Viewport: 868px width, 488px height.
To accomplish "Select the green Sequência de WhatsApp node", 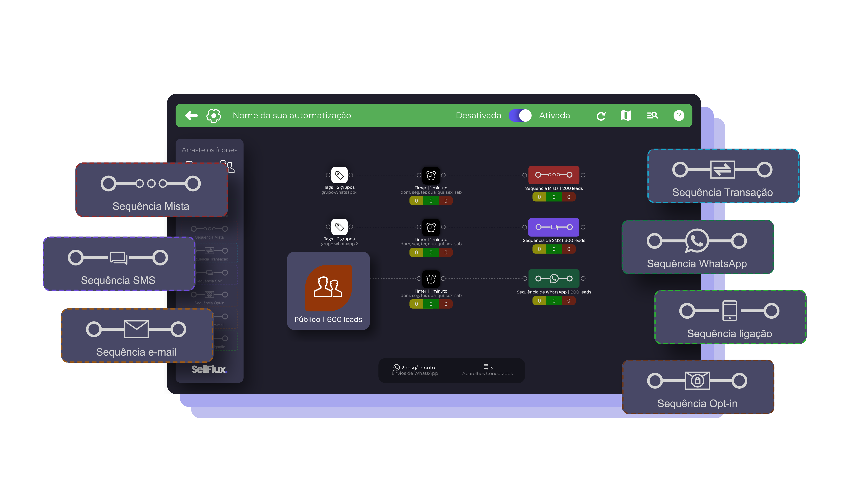I will coord(554,278).
